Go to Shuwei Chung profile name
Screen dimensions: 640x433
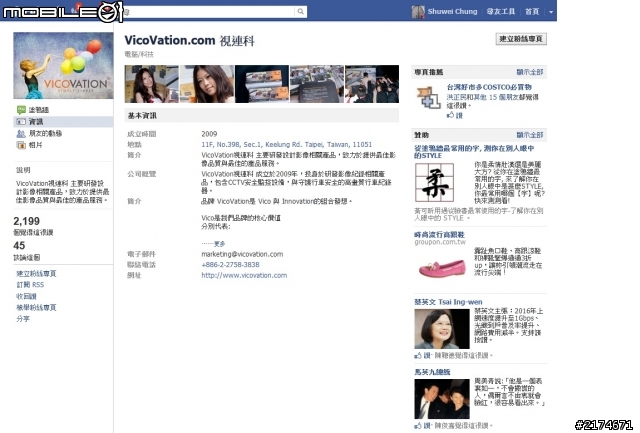tap(452, 11)
